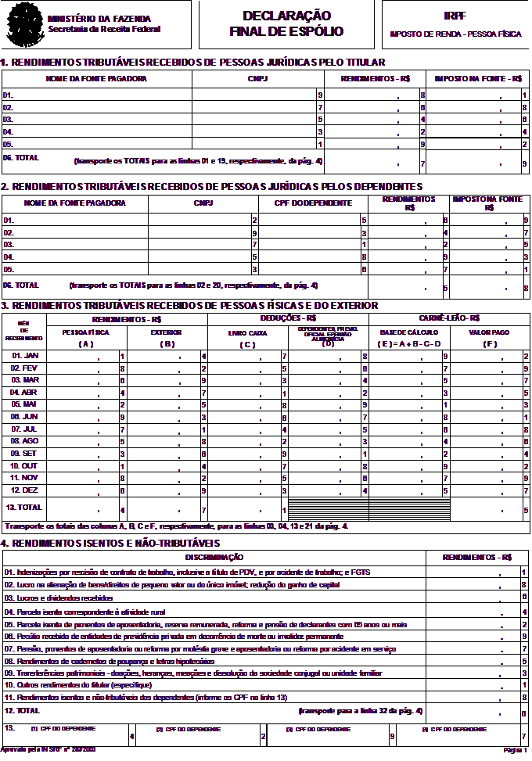
Task: Click section 2 TOTAL imposto na fonte field
Action: tap(501, 288)
